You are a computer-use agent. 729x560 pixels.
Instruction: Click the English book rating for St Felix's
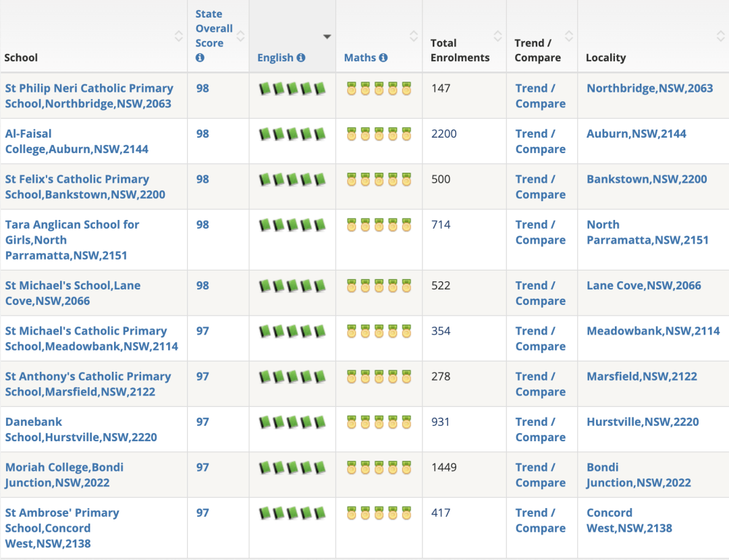pyautogui.click(x=292, y=179)
